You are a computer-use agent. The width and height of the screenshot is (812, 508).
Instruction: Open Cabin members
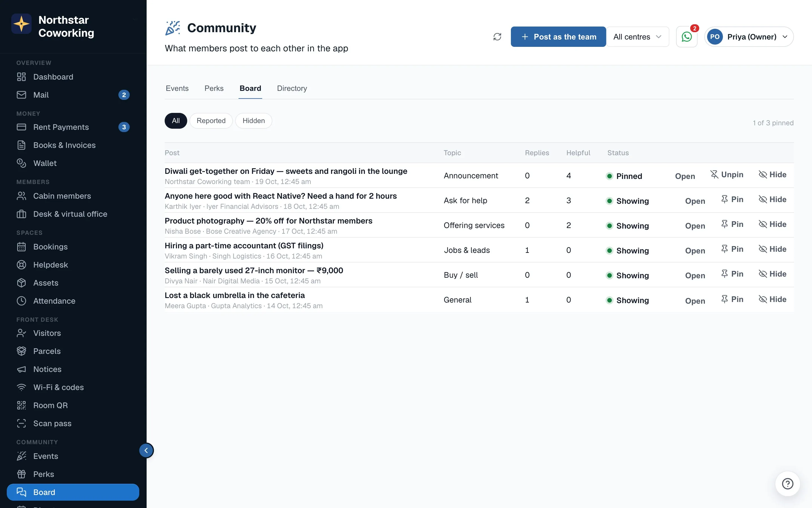(73, 196)
